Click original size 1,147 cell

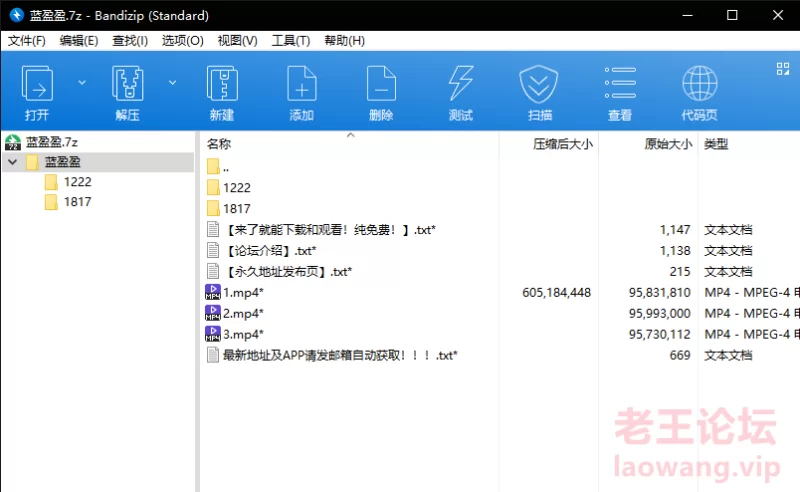click(674, 230)
